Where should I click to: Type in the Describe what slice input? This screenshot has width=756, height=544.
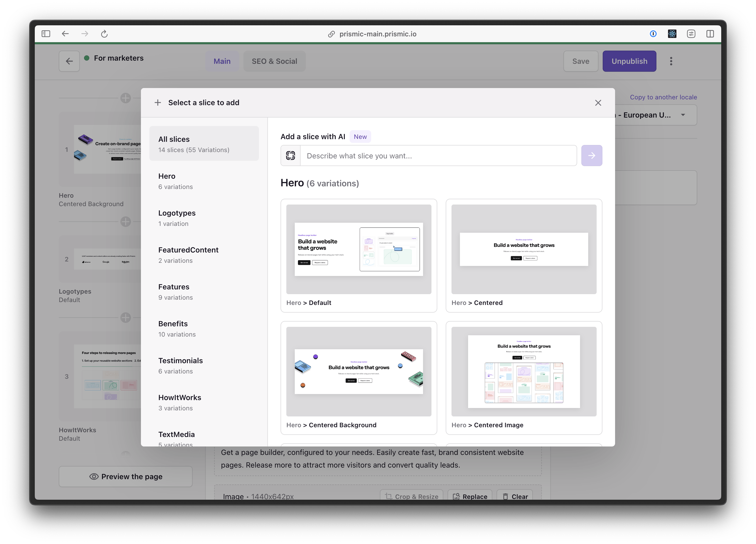pyautogui.click(x=438, y=156)
